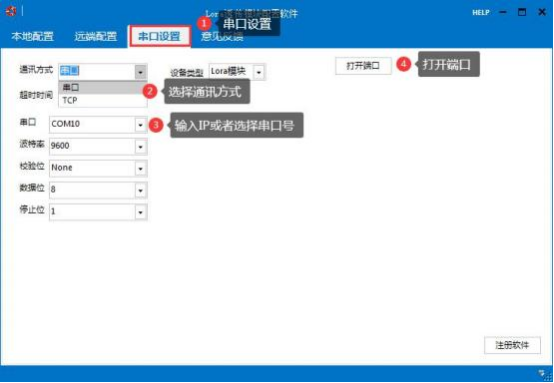Viewport: 554px width, 383px height.
Task: Click the red app logo icon
Action: click(x=11, y=12)
